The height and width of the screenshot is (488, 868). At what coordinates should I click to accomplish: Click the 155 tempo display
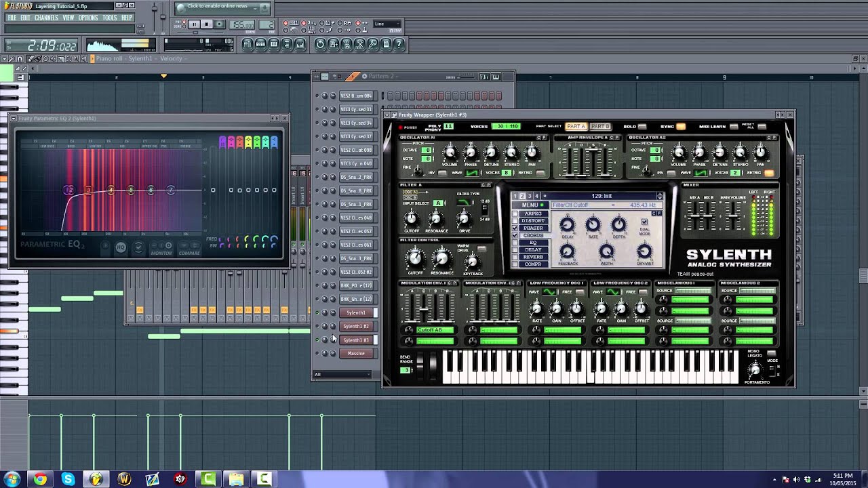[x=241, y=25]
